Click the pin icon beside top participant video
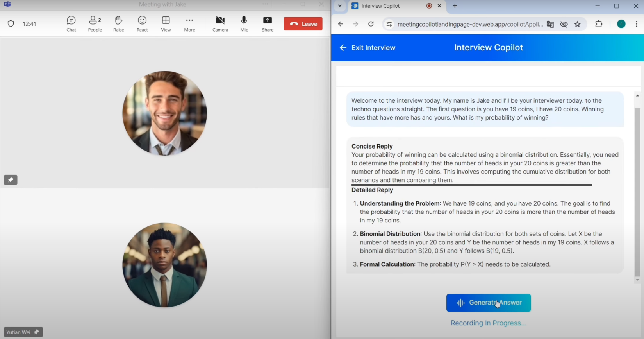The width and height of the screenshot is (644, 339). pyautogui.click(x=11, y=180)
